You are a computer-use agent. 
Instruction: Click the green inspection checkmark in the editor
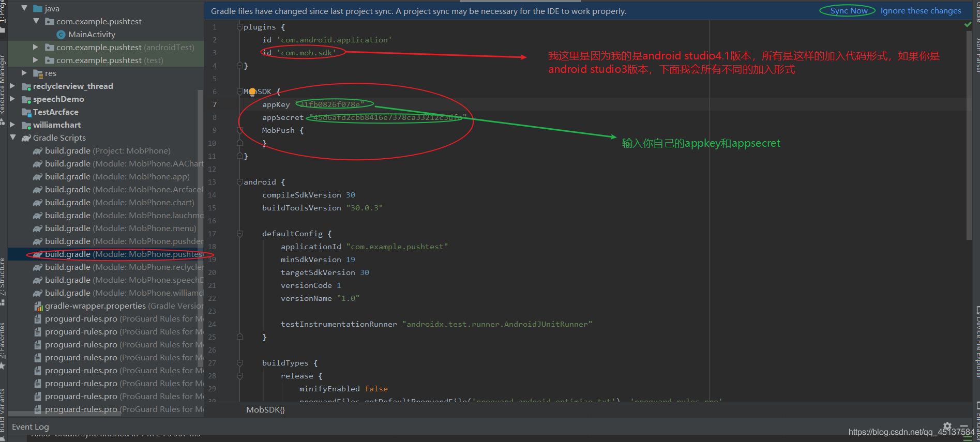[x=968, y=24]
